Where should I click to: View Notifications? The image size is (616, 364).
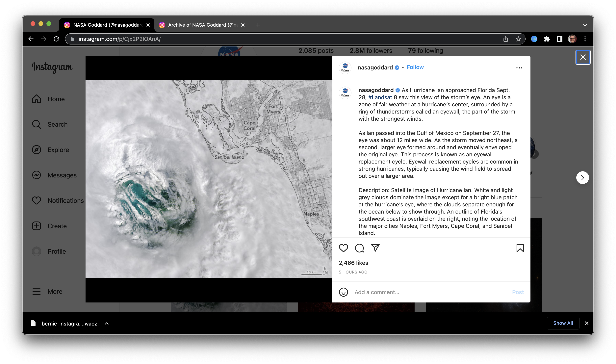(x=65, y=200)
